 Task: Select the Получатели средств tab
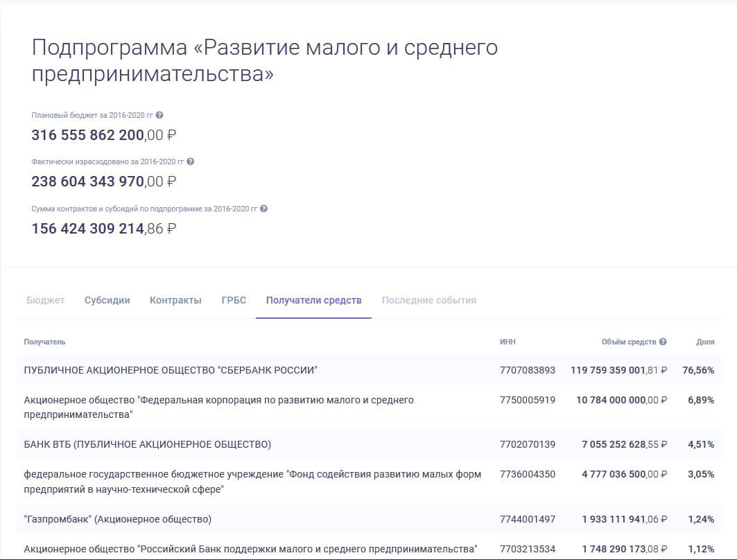(313, 300)
